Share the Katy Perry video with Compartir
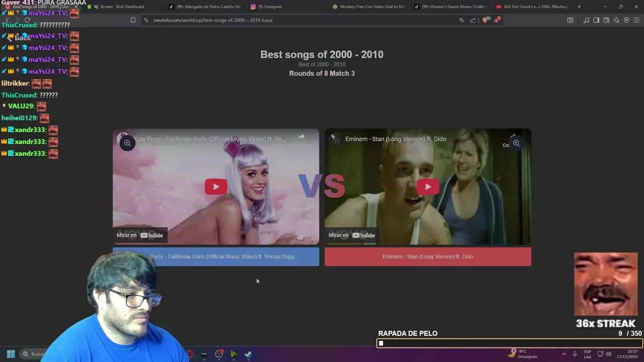 [x=301, y=140]
